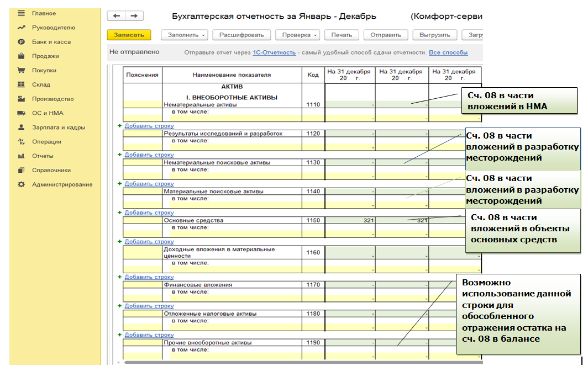The image size is (588, 377).
Task: Select first-column value cell for code 1150
Action: (x=350, y=220)
